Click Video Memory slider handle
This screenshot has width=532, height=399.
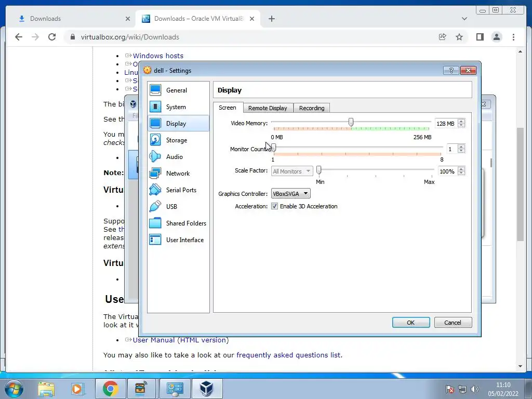click(x=351, y=122)
